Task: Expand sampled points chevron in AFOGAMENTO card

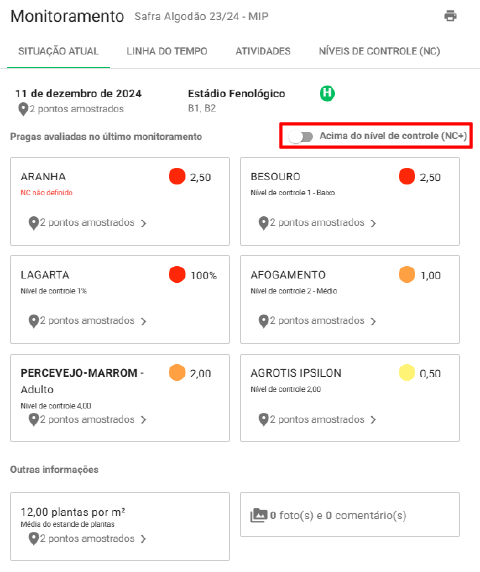Action: (x=373, y=321)
